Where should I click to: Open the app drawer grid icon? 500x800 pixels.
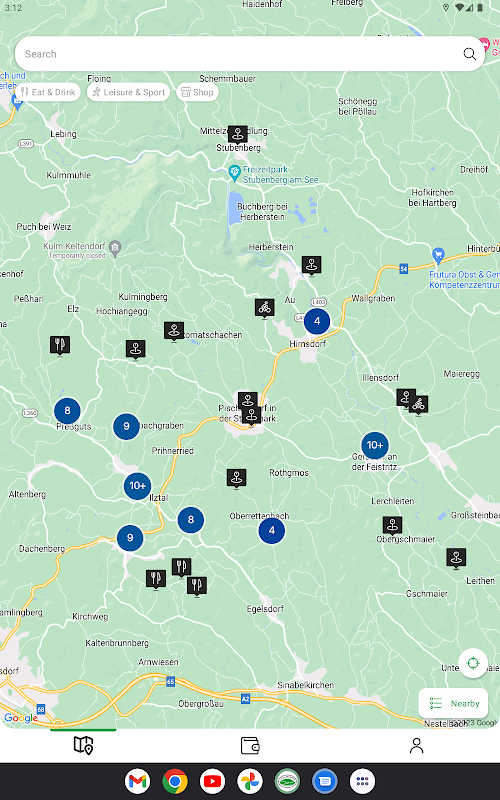362,781
